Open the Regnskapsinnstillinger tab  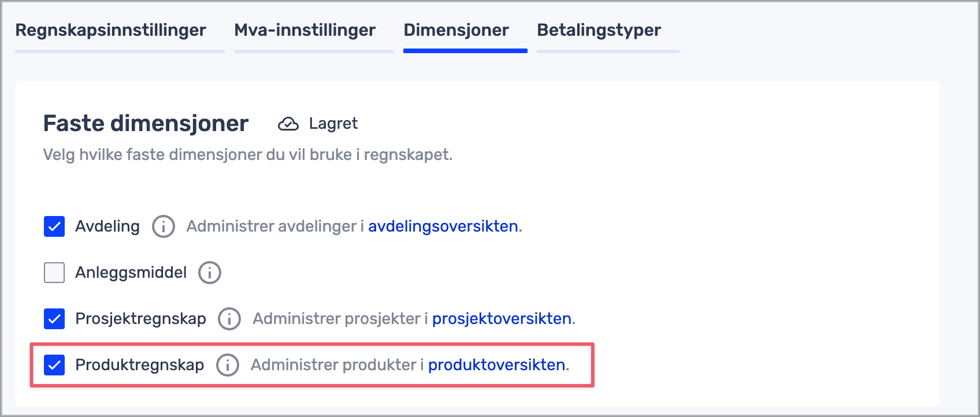pos(110,30)
